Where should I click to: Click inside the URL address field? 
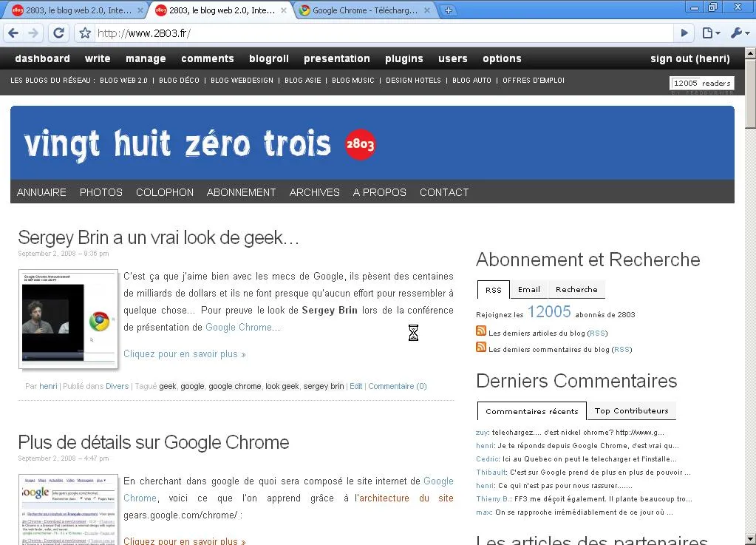coord(384,33)
